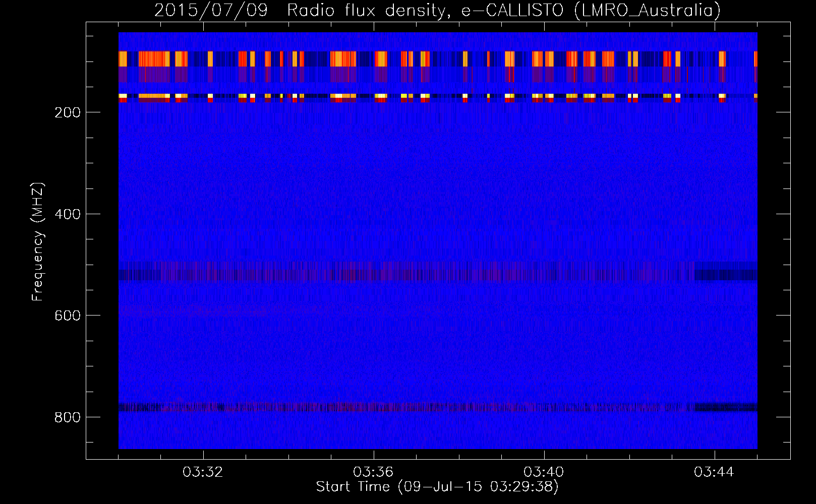Click the 600 frequency tick label
Viewport: 816px width, 504px height.
click(68, 316)
